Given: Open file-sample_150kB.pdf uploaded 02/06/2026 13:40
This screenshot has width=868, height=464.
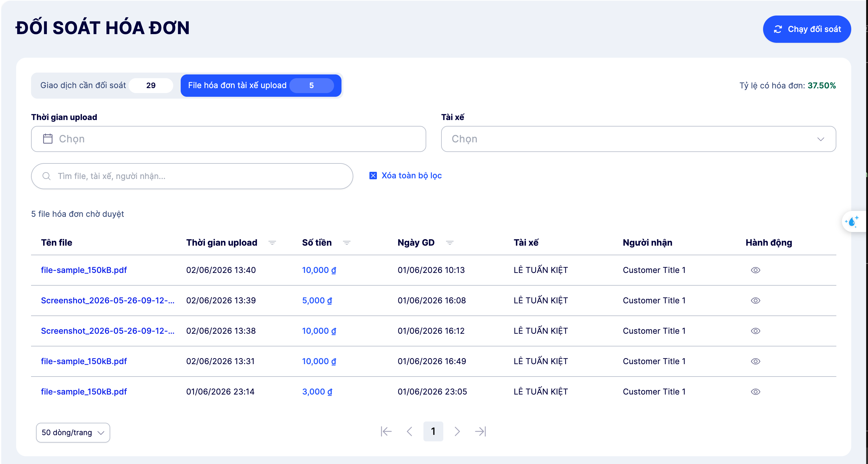Looking at the screenshot, I should point(84,270).
